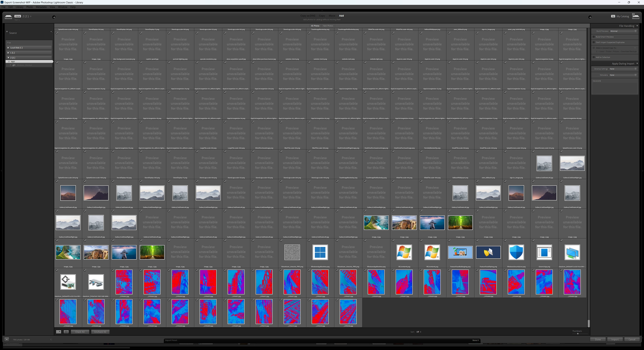The image size is (644, 350).
Task: Switch to grid view icon
Action: (59, 332)
